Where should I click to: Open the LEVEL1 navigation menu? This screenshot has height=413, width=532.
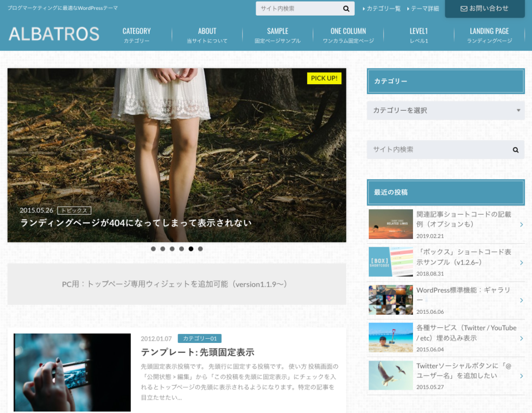pyautogui.click(x=419, y=35)
